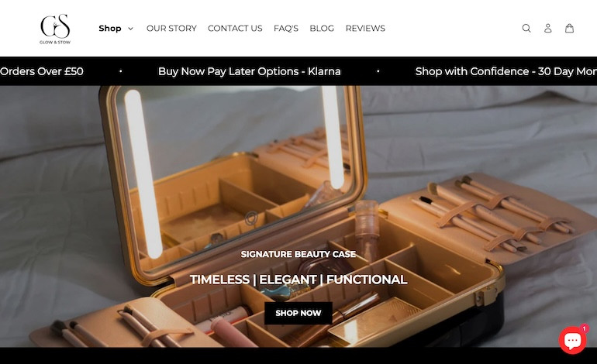Screen dimensions: 597x364
Task: Expand the Shop menu chevron
Action: point(130,29)
